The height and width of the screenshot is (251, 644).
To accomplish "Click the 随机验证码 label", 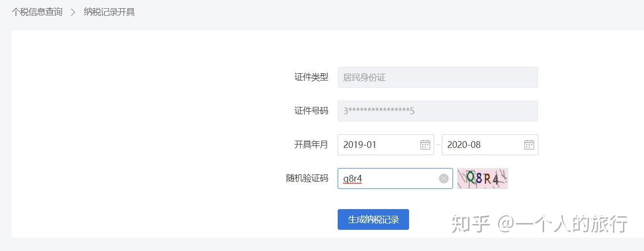I will pos(307,178).
